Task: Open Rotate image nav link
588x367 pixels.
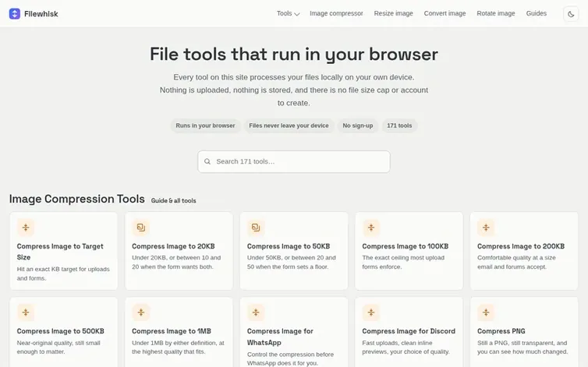Action: click(x=496, y=13)
